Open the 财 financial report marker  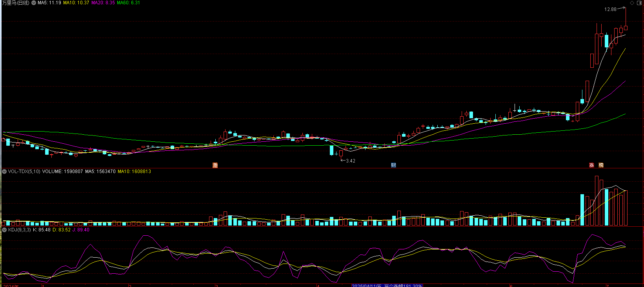(x=393, y=165)
